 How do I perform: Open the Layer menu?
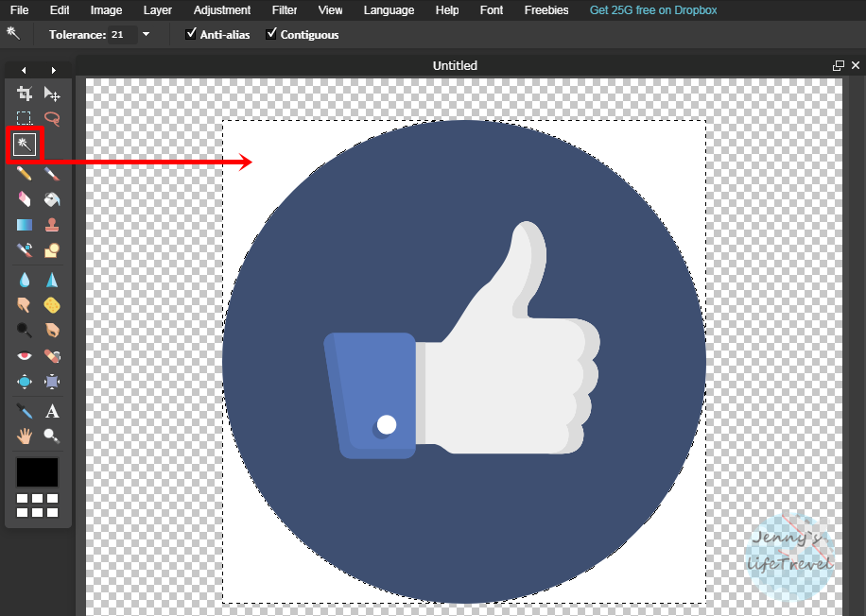pos(158,10)
